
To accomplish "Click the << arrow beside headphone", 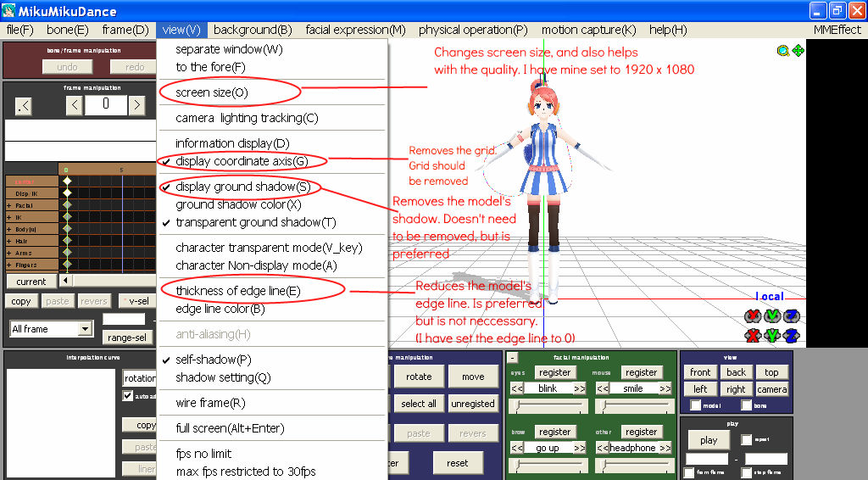I will coord(603,448).
